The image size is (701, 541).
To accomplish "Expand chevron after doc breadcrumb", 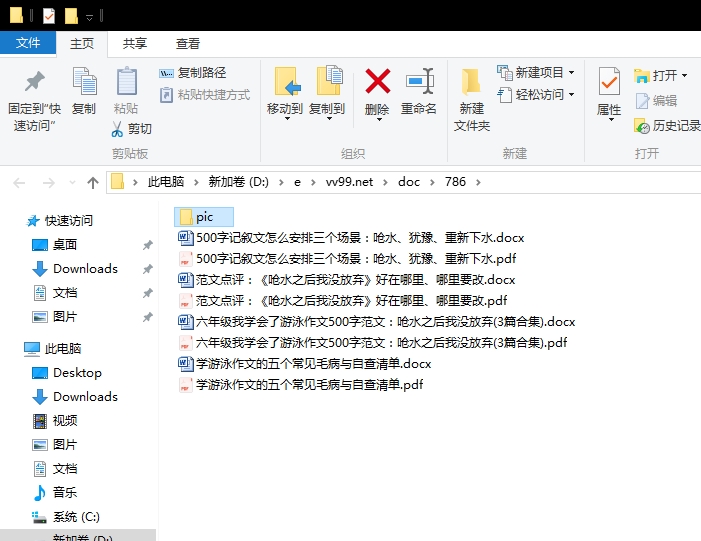I will 432,182.
